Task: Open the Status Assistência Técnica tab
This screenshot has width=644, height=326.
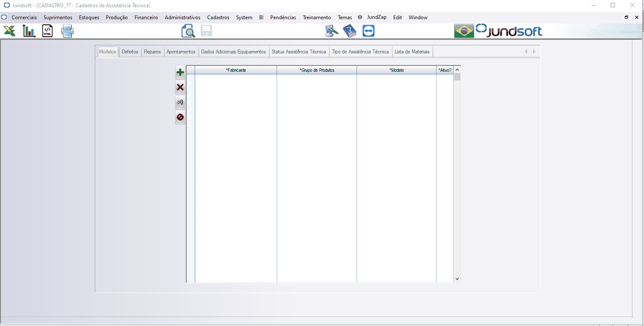Action: coord(299,52)
